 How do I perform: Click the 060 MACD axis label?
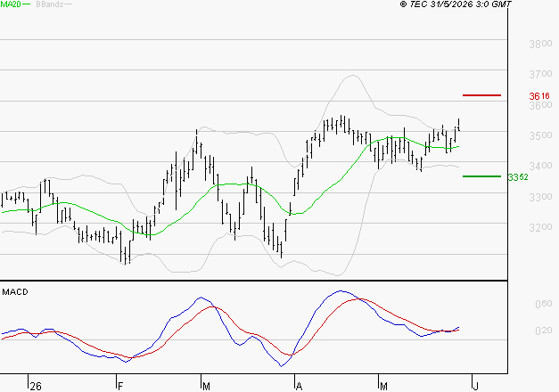pyautogui.click(x=544, y=304)
